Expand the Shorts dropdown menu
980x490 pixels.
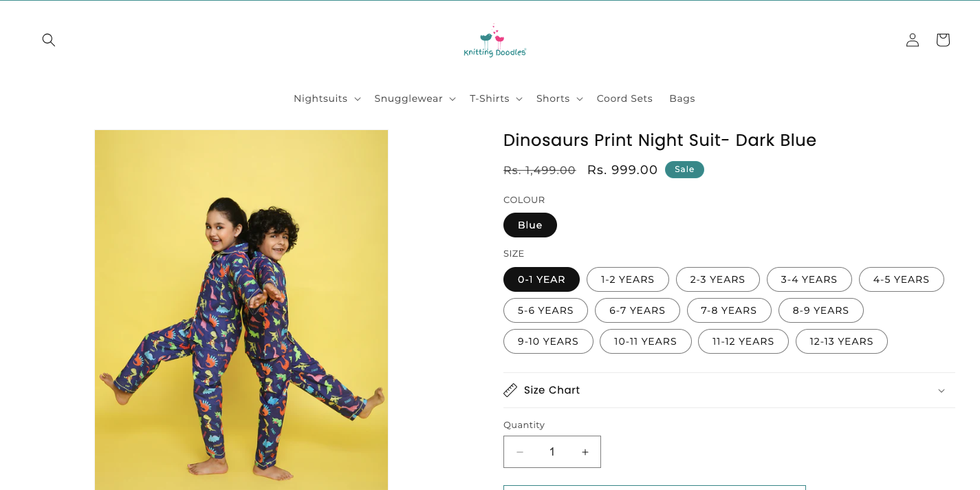coord(559,98)
